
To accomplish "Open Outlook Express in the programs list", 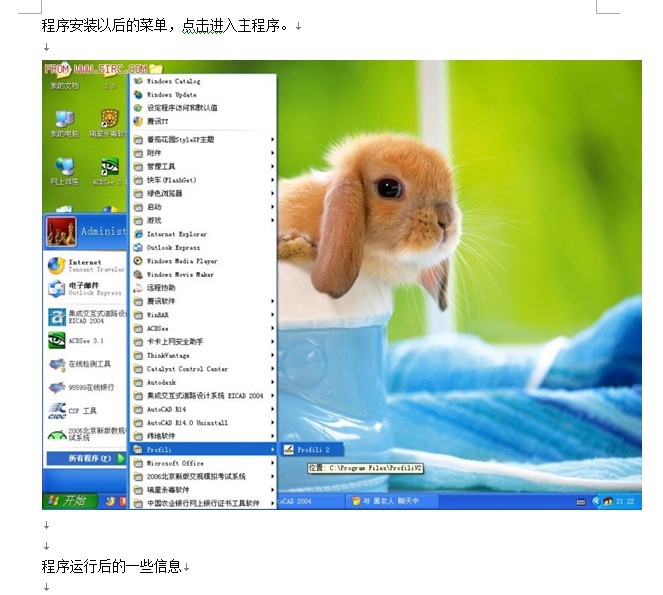I will click(x=203, y=247).
